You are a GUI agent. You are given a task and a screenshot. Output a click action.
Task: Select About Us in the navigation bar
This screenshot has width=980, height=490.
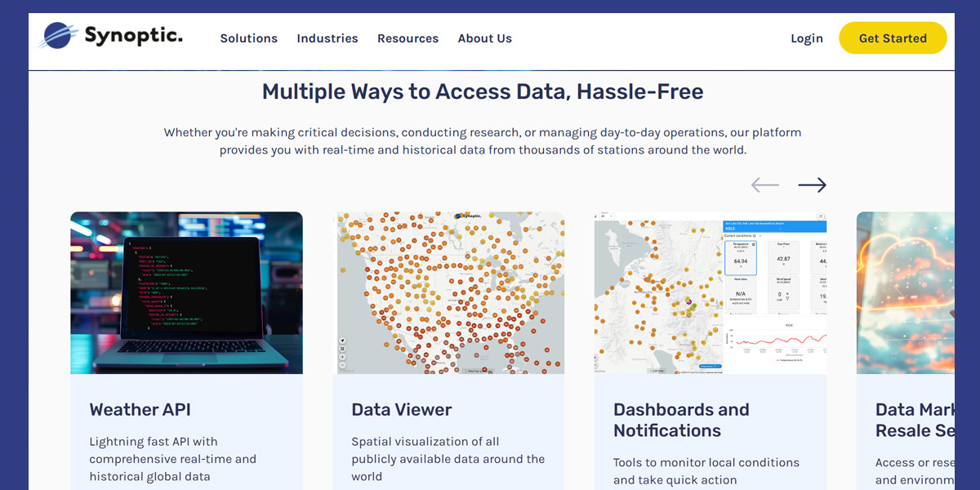click(x=484, y=38)
